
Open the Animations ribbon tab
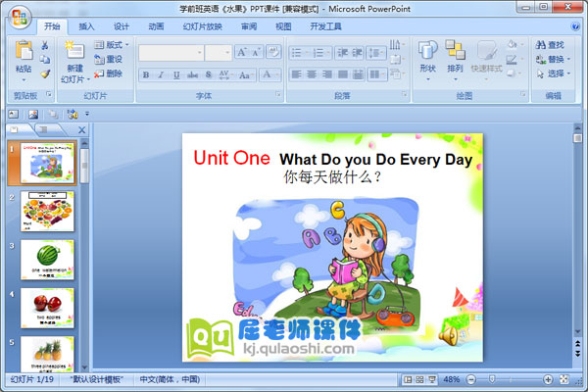[156, 26]
